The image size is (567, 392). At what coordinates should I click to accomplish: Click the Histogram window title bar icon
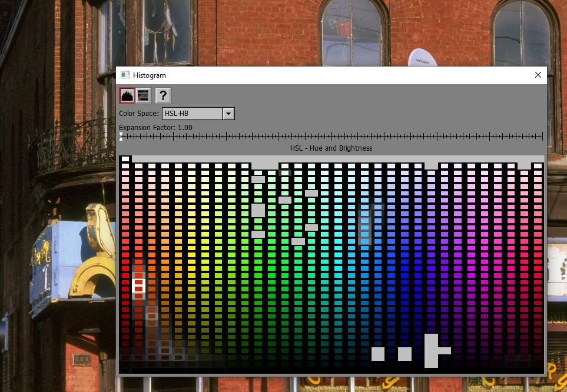click(125, 75)
